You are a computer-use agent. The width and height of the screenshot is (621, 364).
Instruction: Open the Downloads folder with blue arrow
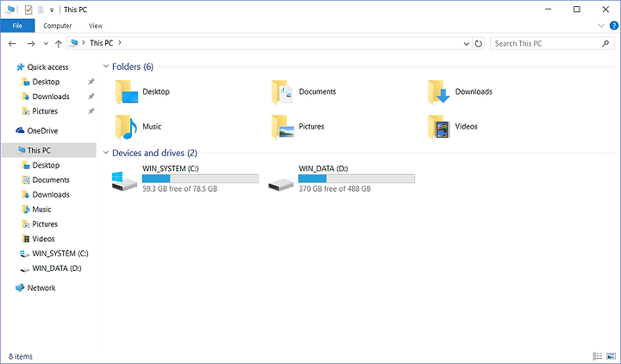tap(439, 92)
